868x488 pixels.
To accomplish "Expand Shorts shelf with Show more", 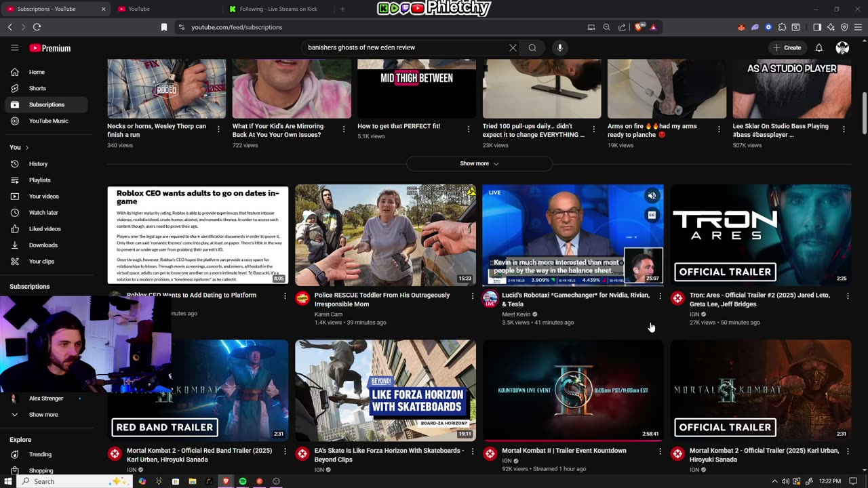I will click(479, 163).
